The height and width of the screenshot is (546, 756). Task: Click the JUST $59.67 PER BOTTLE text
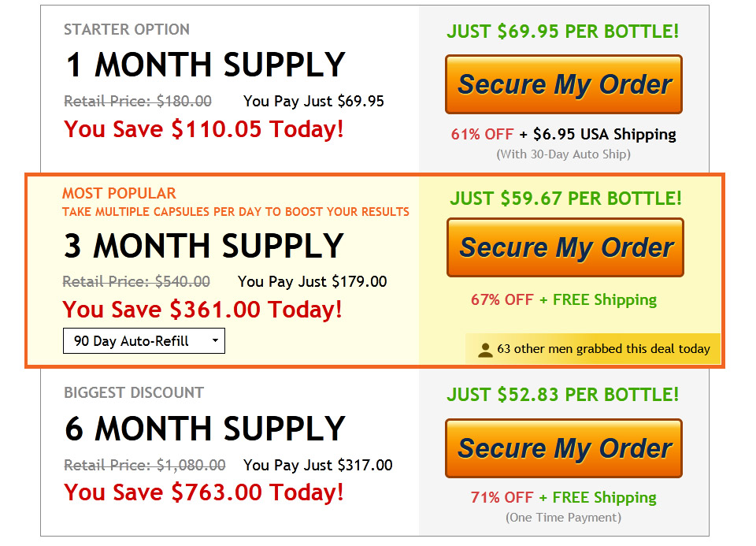(x=566, y=199)
